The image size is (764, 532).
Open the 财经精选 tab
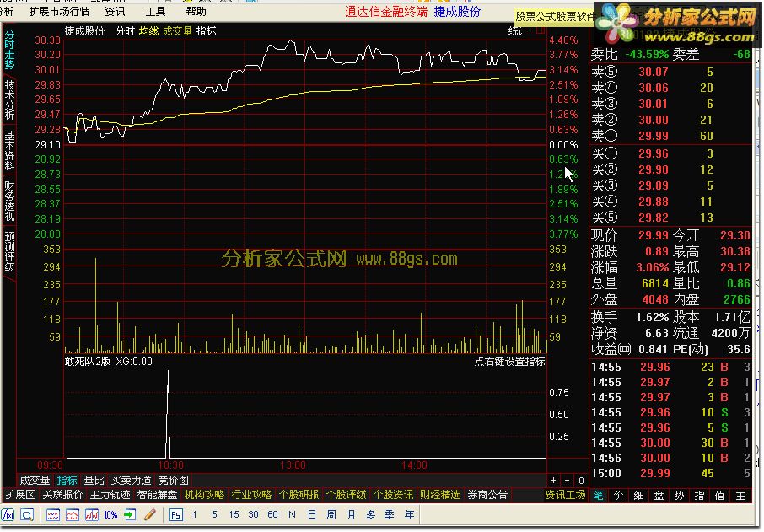440,495
